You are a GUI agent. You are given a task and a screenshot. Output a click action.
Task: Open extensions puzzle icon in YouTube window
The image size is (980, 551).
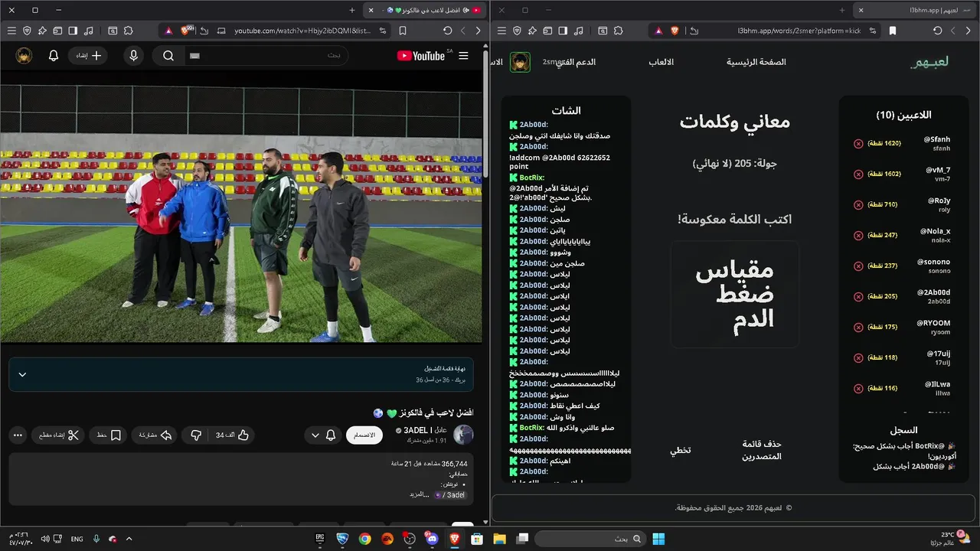[128, 31]
